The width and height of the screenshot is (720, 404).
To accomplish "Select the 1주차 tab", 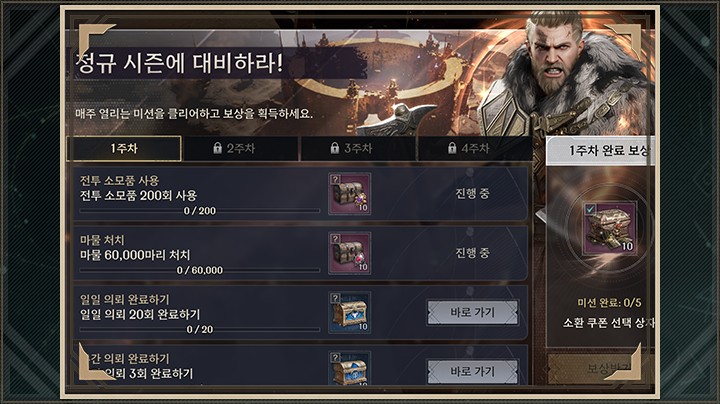I will [x=124, y=148].
